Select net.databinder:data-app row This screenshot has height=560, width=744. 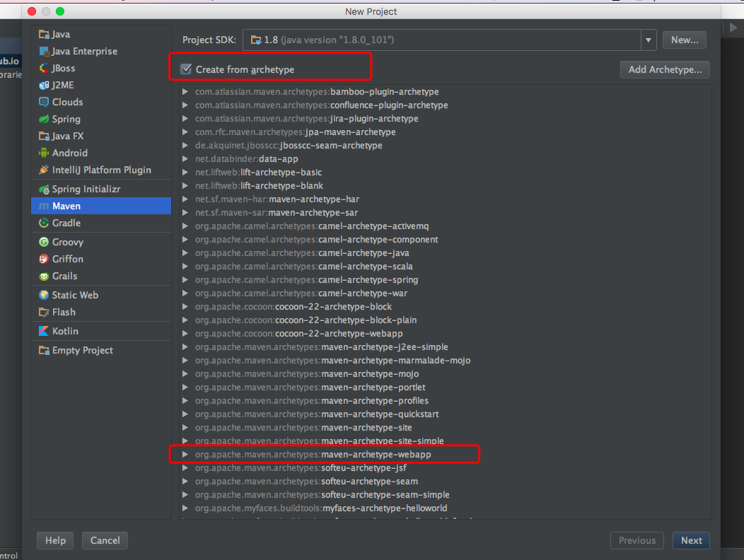[x=445, y=159]
